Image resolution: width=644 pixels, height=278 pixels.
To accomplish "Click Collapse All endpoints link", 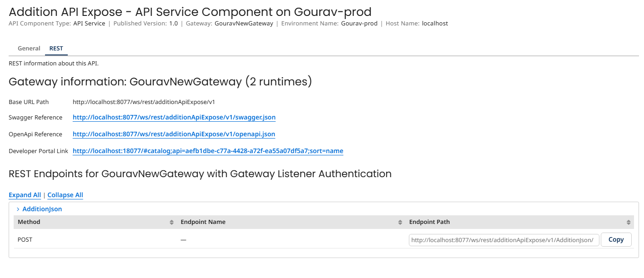I will (x=65, y=195).
